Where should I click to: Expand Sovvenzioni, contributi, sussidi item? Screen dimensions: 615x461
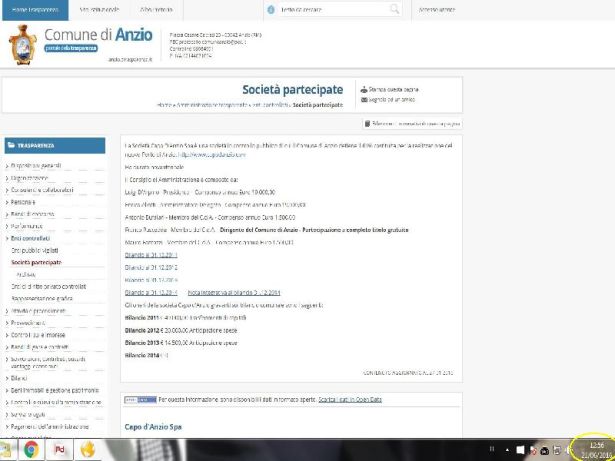point(47,363)
